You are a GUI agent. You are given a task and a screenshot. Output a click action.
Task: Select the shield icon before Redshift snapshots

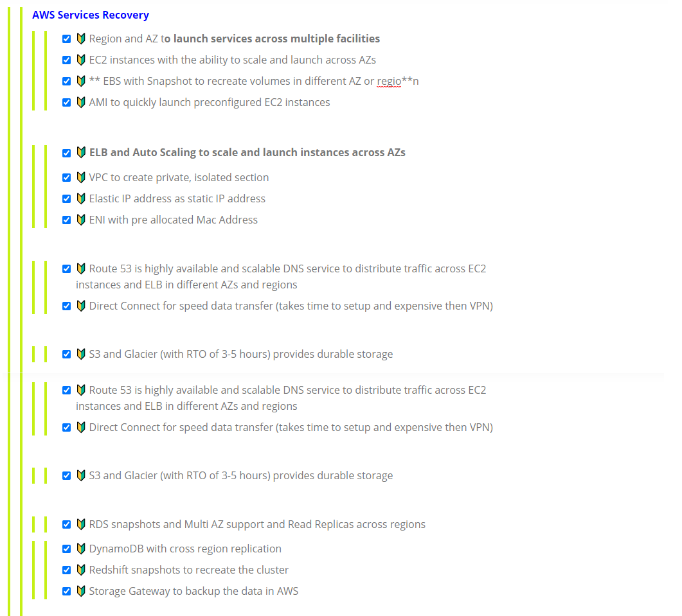click(x=81, y=570)
